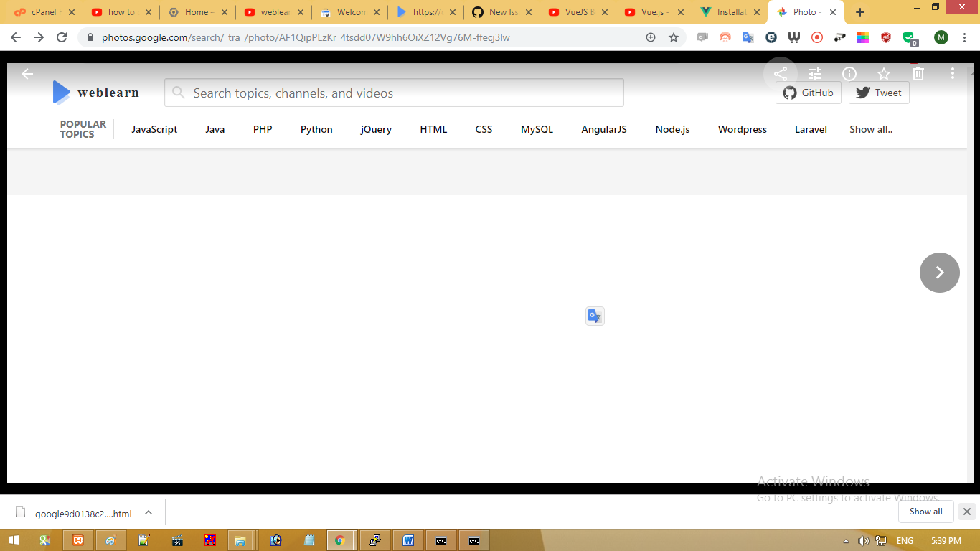Expand the downloaded html file options arrow
This screenshot has height=551, width=980.
[149, 512]
